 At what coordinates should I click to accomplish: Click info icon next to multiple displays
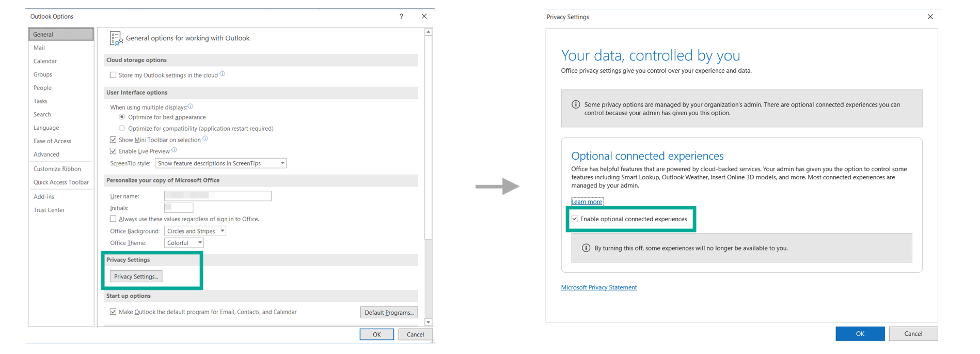coord(191,106)
